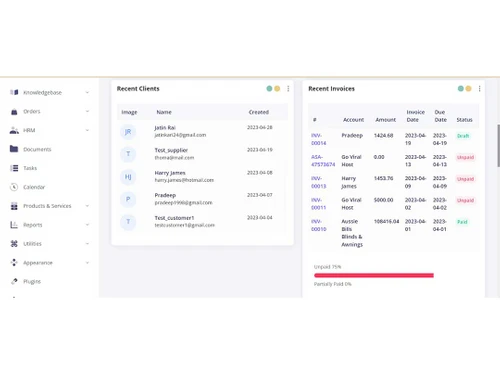Expand the HRM menu chevron
This screenshot has width=500, height=375.
tap(87, 130)
